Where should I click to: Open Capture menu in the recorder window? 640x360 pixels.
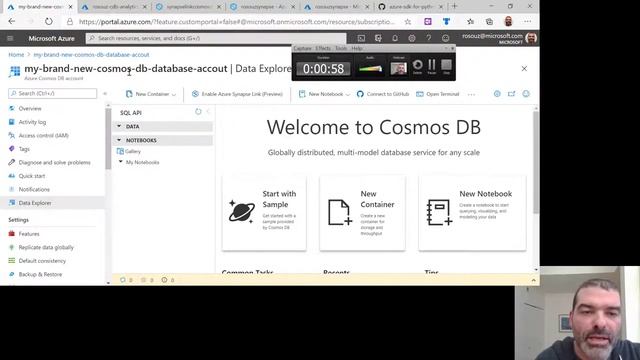pyautogui.click(x=302, y=48)
